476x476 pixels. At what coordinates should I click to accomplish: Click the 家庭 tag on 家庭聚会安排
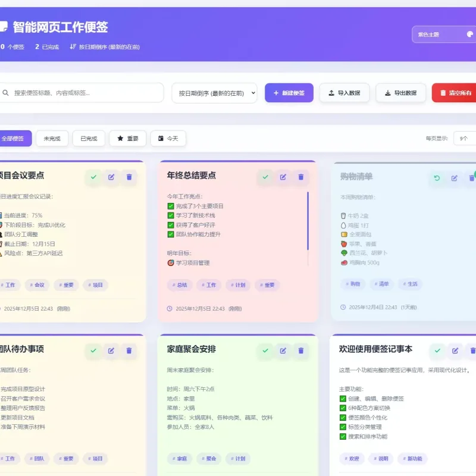180,459
